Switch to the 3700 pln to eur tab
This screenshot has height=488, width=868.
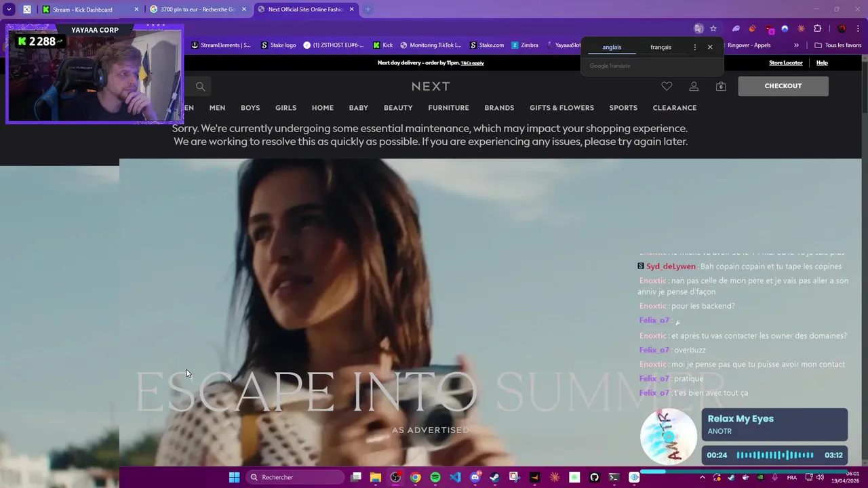[x=198, y=9]
